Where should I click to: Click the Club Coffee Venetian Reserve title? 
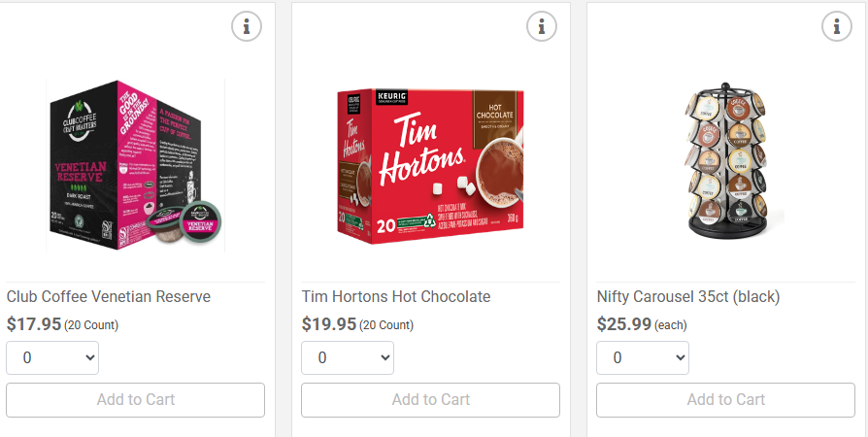(x=109, y=296)
